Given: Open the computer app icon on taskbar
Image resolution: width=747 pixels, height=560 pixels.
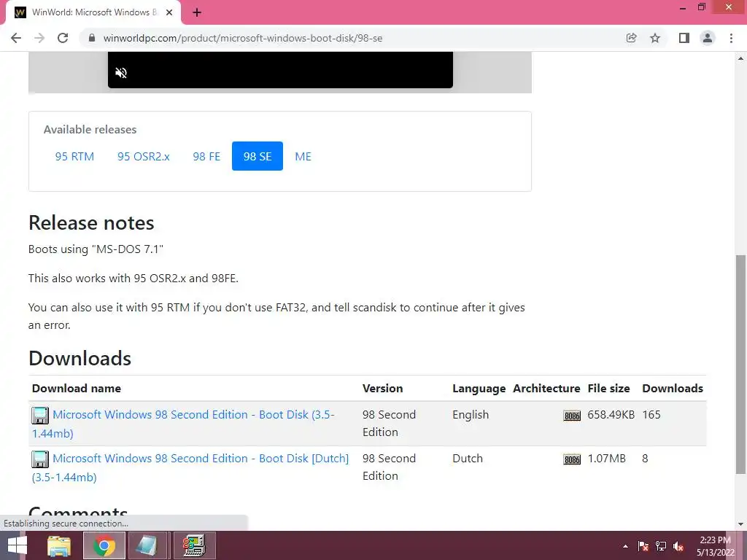Looking at the screenshot, I should point(194,545).
